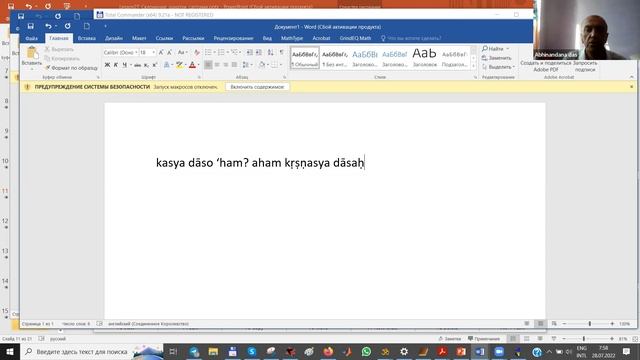This screenshot has height=360, width=640.
Task: Apply the Обычный (Normal) style
Action: coord(305,58)
